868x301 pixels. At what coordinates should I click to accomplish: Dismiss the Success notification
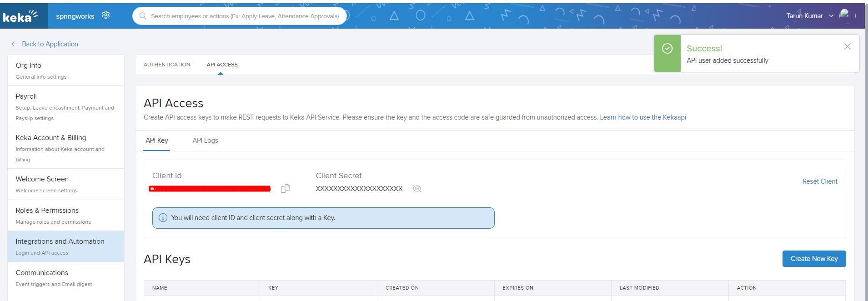pyautogui.click(x=847, y=46)
